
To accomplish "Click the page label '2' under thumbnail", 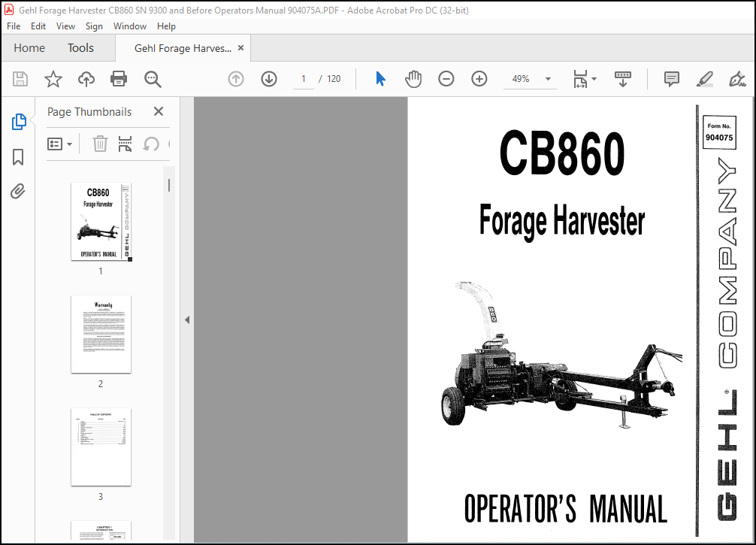I will 101,384.
